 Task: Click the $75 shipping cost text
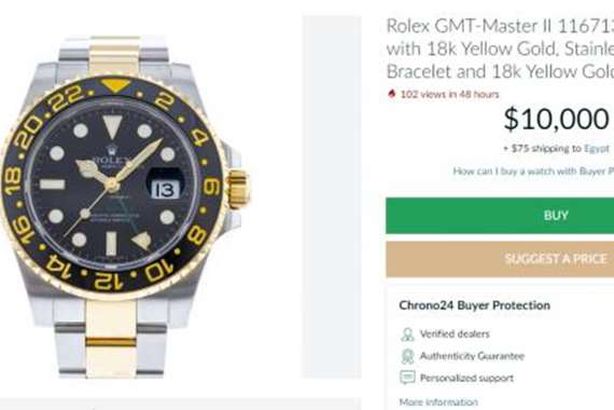(536, 148)
